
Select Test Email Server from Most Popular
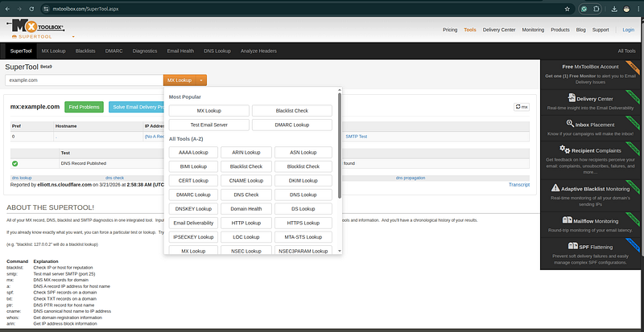tap(209, 125)
